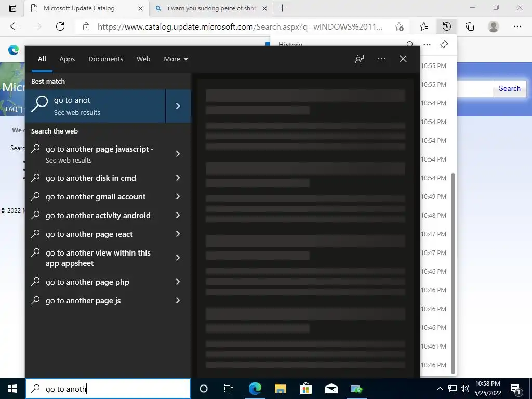Select 'go to another disk in cmd' text
Screen dimensions: 532x399
coord(90,178)
